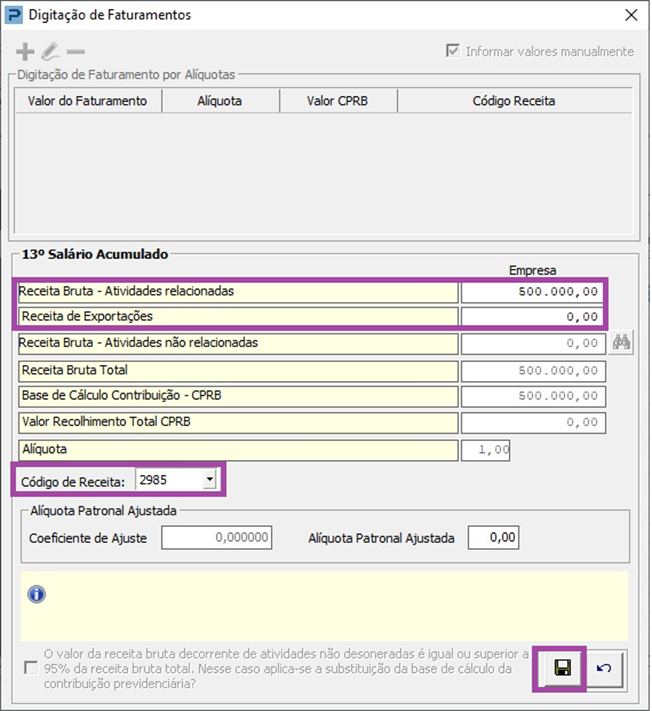
Task: Click the undo arrow icon
Action: coord(603,668)
